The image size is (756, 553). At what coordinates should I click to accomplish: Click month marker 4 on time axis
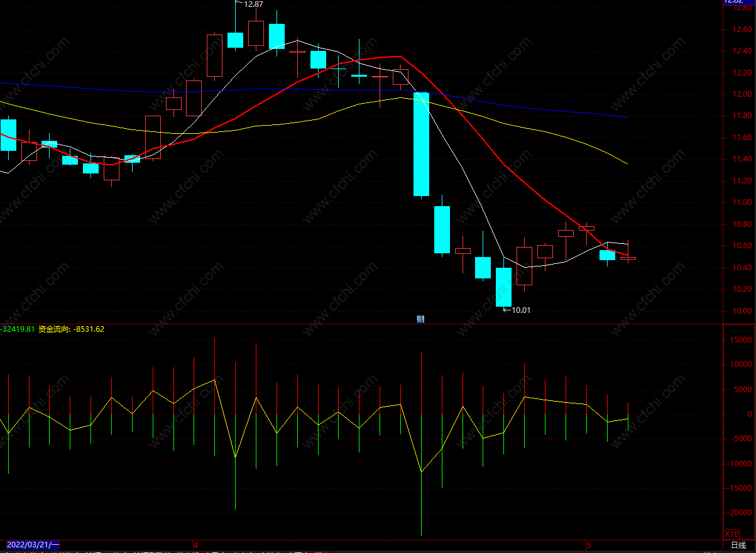[196, 545]
